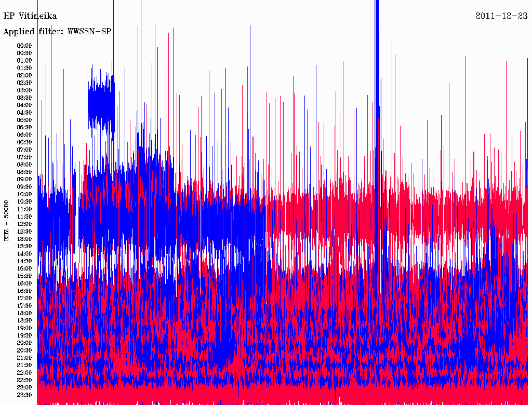Select the 06:00 time label

(24, 134)
